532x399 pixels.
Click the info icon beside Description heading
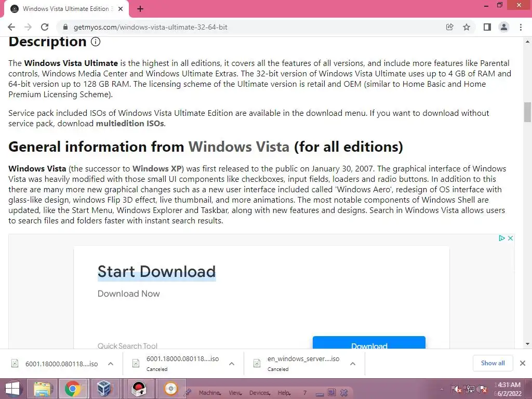pyautogui.click(x=96, y=42)
